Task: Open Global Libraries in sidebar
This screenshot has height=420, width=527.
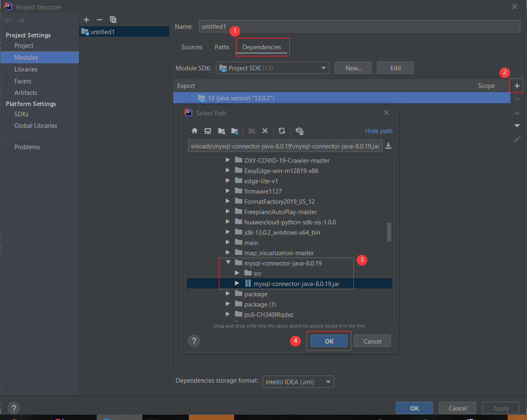Action: point(36,126)
